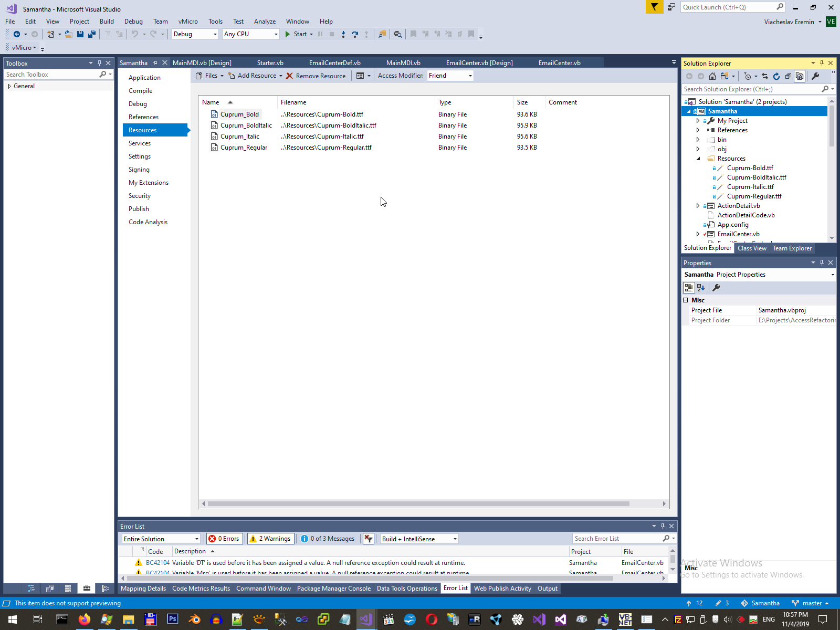Click the Quick Launch search box
The height and width of the screenshot is (630, 840).
pos(729,7)
